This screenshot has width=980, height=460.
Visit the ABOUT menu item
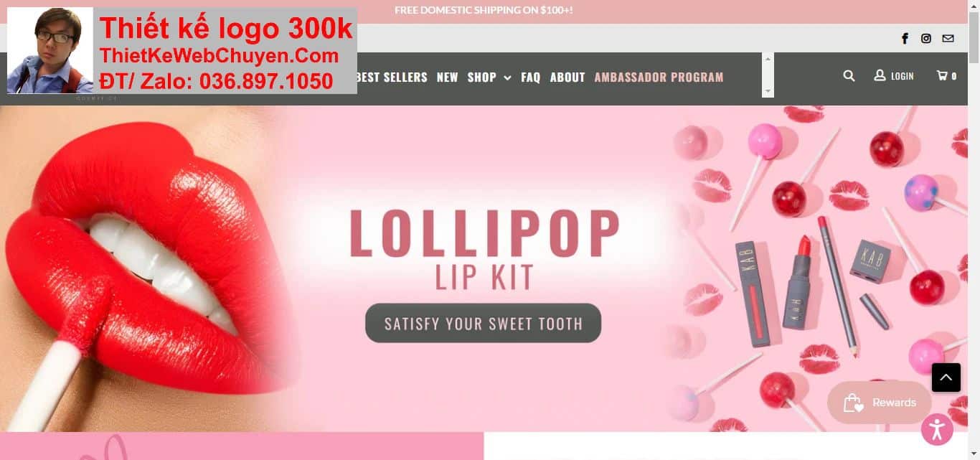pos(567,77)
